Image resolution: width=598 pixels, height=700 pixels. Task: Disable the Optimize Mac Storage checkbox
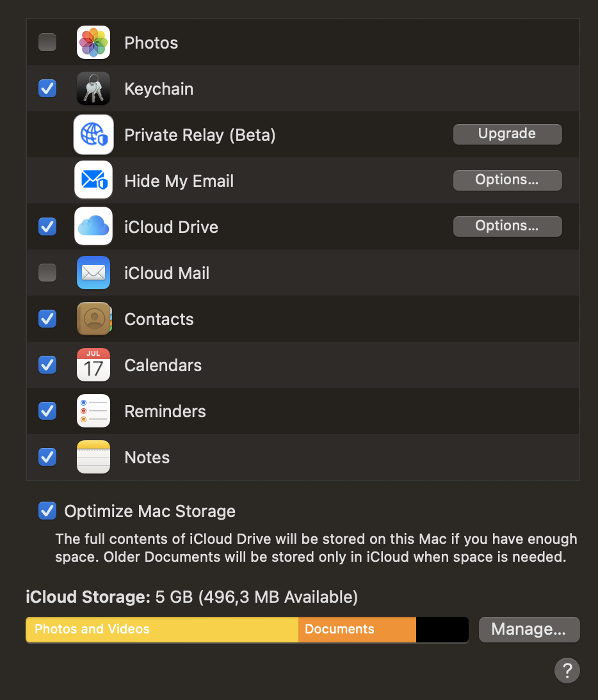[47, 511]
